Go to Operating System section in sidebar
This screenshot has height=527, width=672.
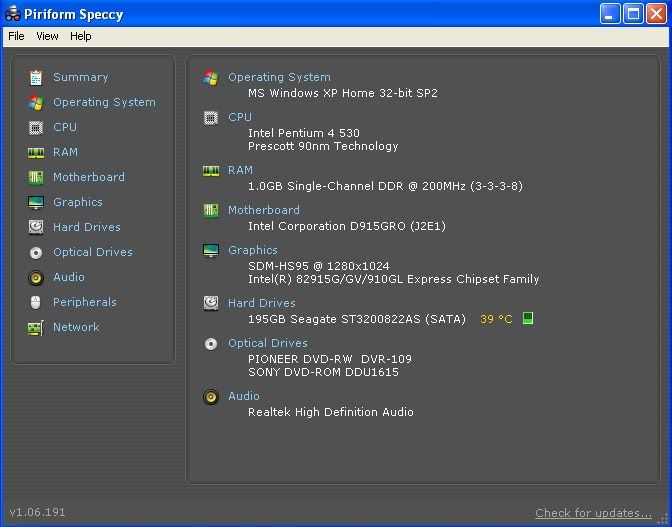(104, 102)
